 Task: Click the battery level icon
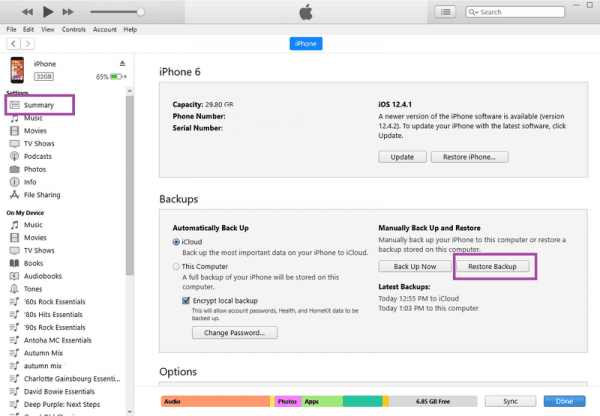tap(116, 77)
